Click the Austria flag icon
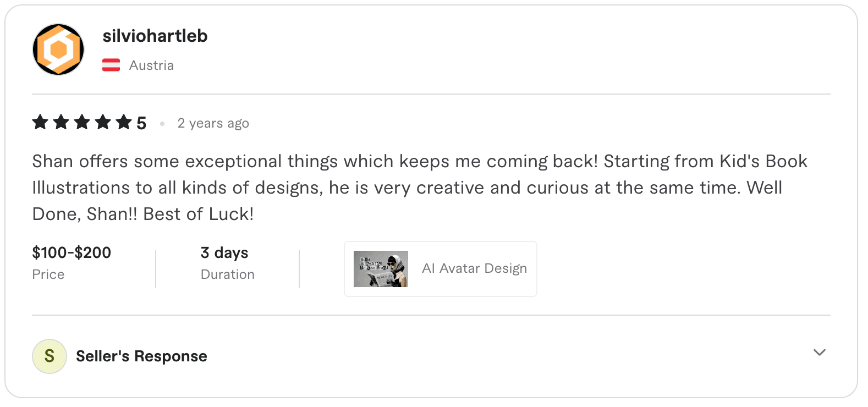Image resolution: width=868 pixels, height=407 pixels. pos(112,65)
